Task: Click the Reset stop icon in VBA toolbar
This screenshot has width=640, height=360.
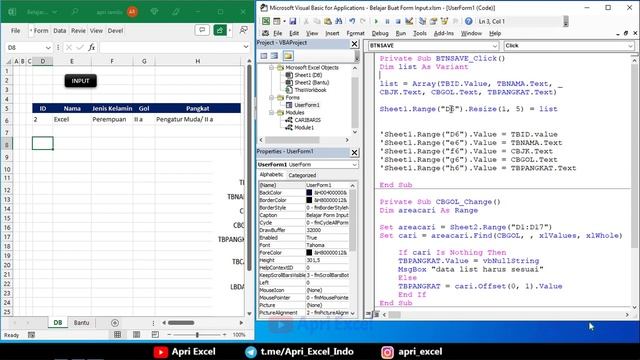Action: point(398,21)
